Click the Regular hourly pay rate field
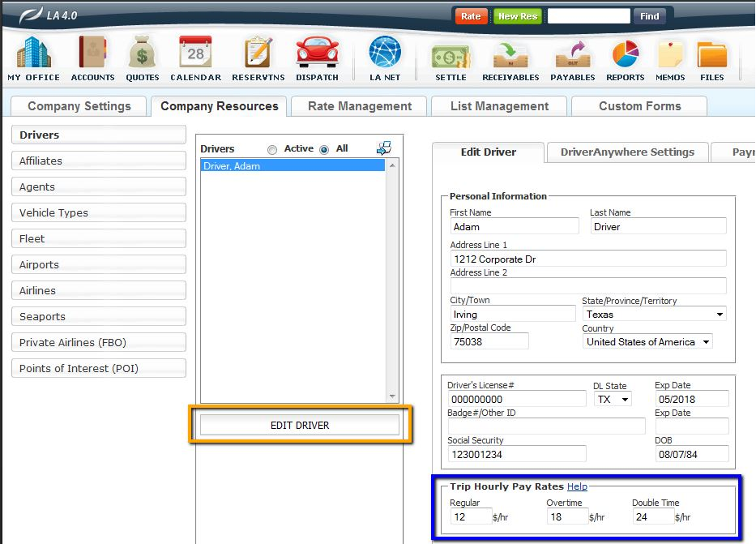This screenshot has width=756, height=544. point(470,516)
